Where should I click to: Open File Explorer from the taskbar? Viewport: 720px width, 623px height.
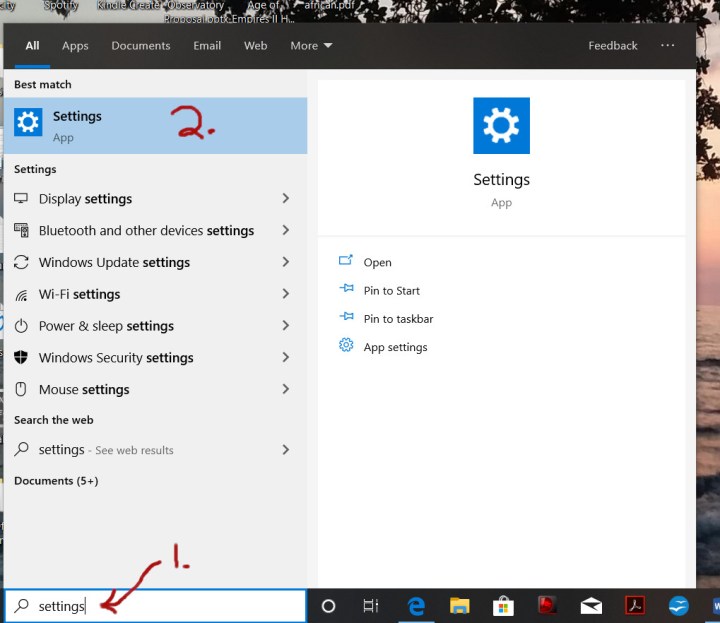(459, 606)
